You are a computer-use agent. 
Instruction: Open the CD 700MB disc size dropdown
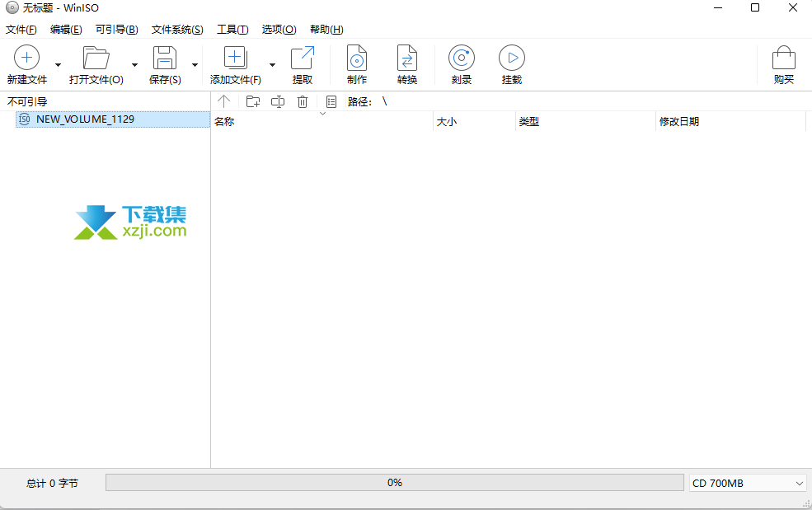[747, 483]
